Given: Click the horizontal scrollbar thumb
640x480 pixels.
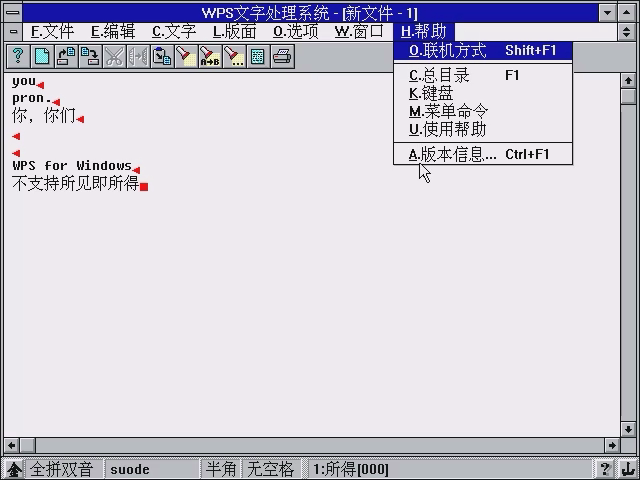Looking at the screenshot, I should (28, 445).
